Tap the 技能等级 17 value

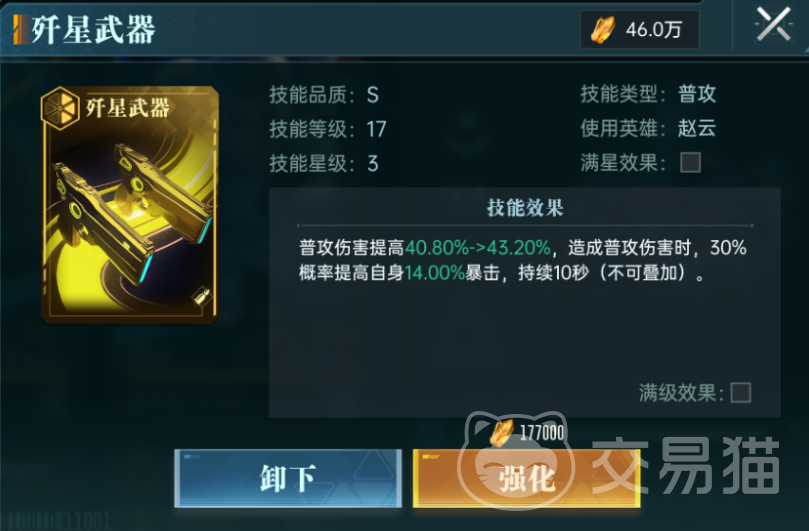[376, 130]
